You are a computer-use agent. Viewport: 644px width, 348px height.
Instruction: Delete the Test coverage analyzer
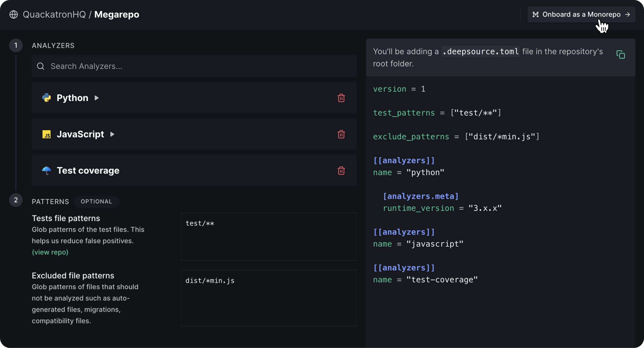point(341,171)
